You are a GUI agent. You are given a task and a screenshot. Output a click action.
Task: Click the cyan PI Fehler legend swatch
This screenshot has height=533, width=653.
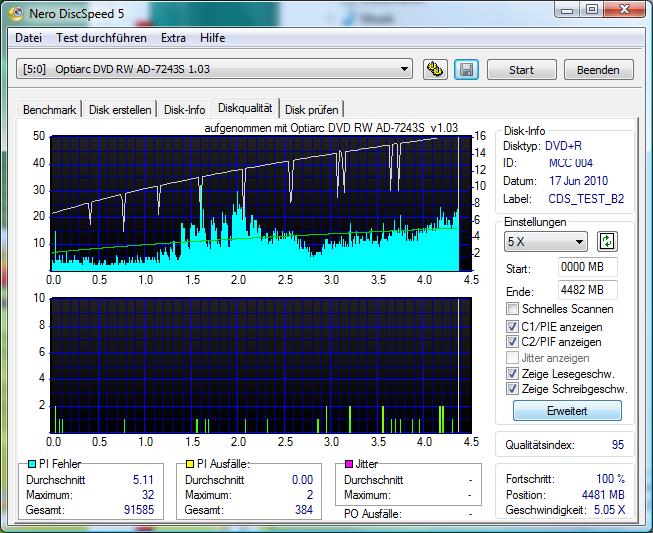coord(32,464)
